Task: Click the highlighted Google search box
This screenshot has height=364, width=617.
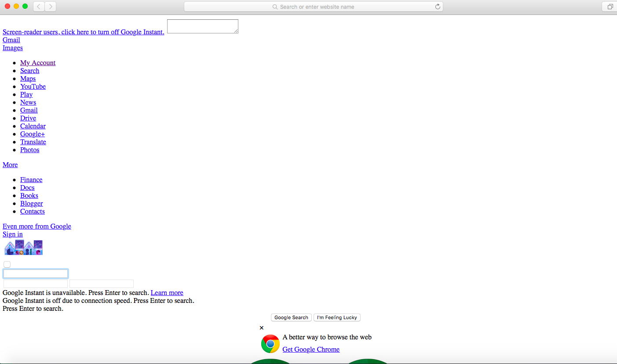Action: 36,274
